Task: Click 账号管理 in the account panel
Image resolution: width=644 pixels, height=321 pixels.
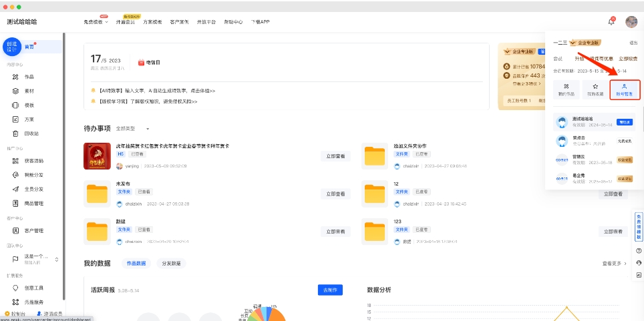Action: pos(625,89)
